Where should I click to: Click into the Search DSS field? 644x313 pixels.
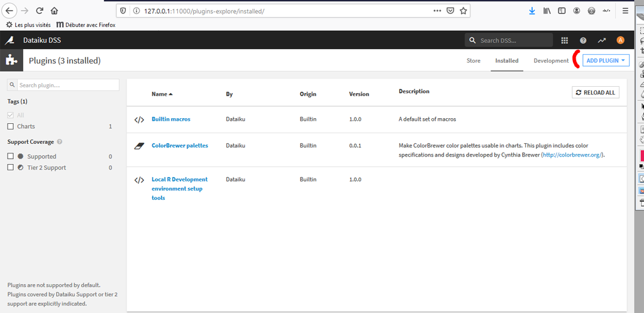click(x=509, y=40)
